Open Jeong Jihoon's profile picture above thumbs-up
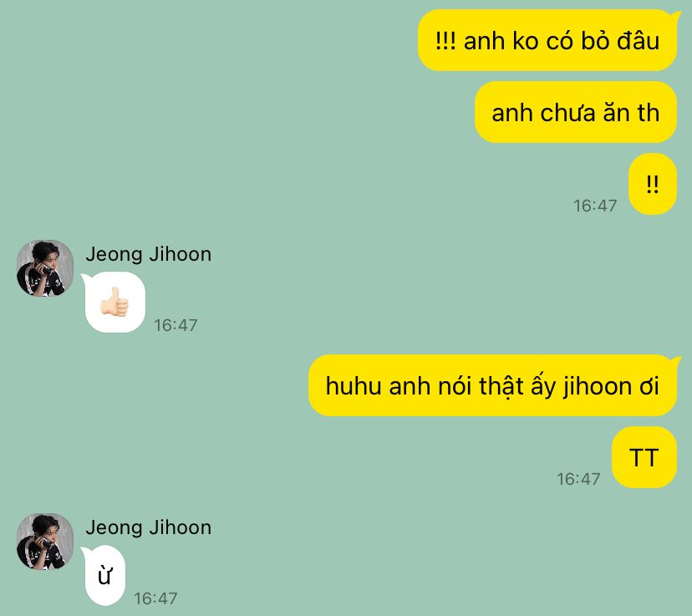This screenshot has height=616, width=692. click(45, 268)
